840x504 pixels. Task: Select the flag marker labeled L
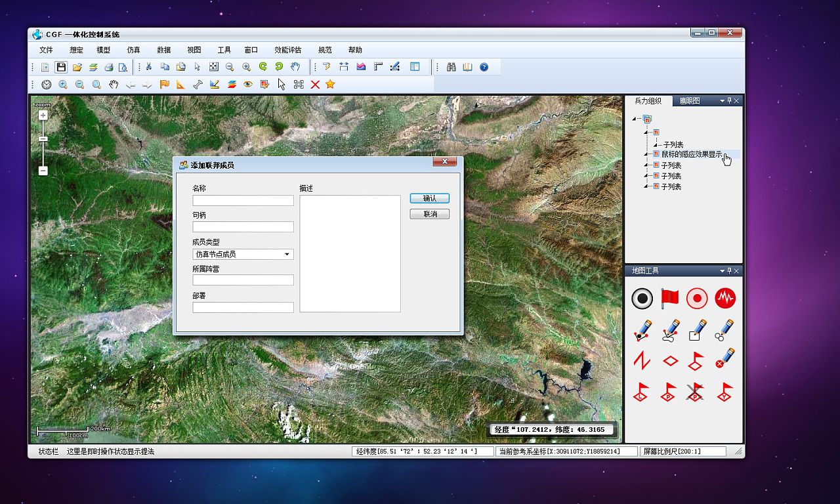click(641, 392)
